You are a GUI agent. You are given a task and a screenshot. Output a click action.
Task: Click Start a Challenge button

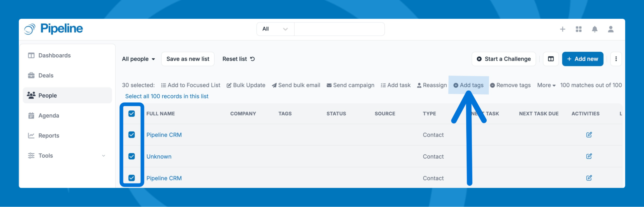(504, 59)
